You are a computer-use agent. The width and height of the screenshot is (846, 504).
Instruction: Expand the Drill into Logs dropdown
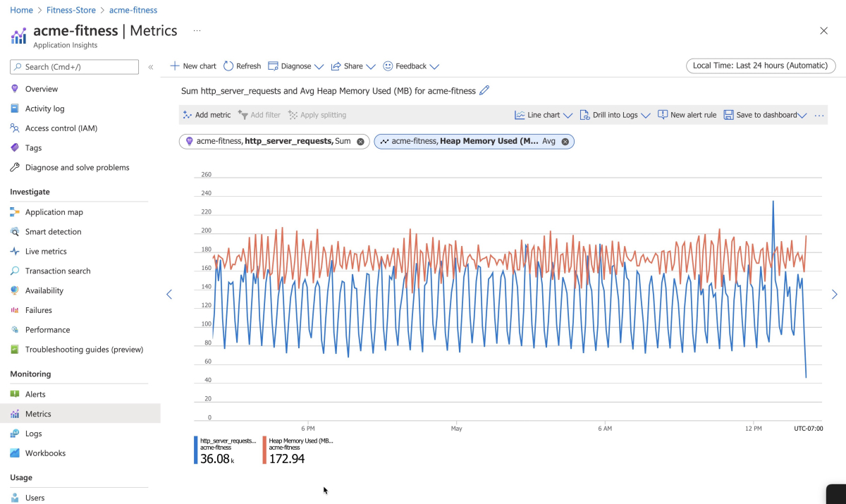(645, 116)
